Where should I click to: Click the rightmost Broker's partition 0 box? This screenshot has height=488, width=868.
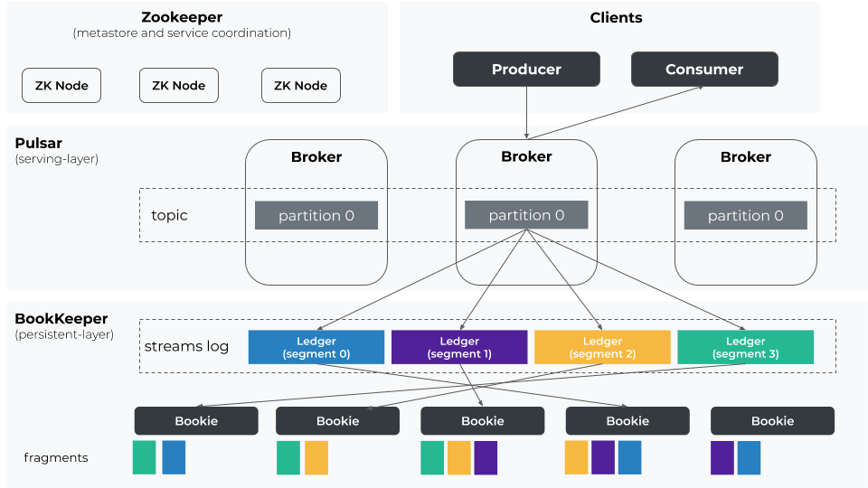(746, 215)
